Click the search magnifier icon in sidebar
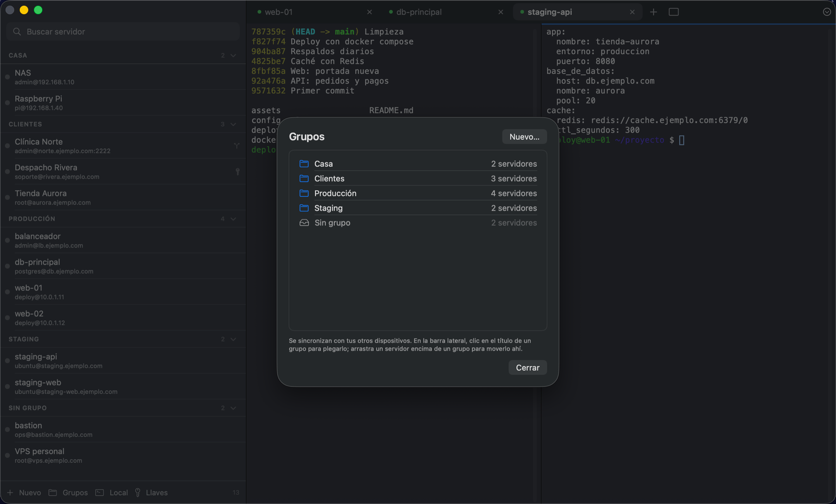 click(x=17, y=32)
